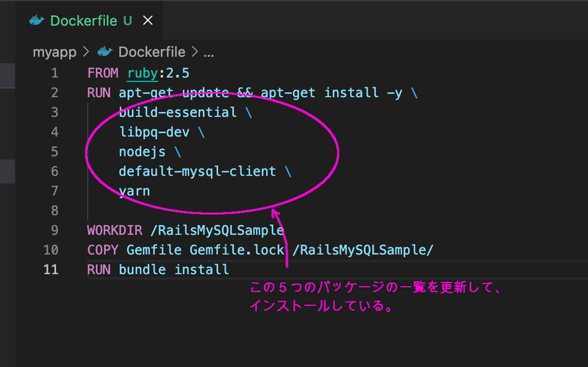Place cursor on default-mysql-client text
Viewport: 588px width, 367px height.
tap(197, 171)
